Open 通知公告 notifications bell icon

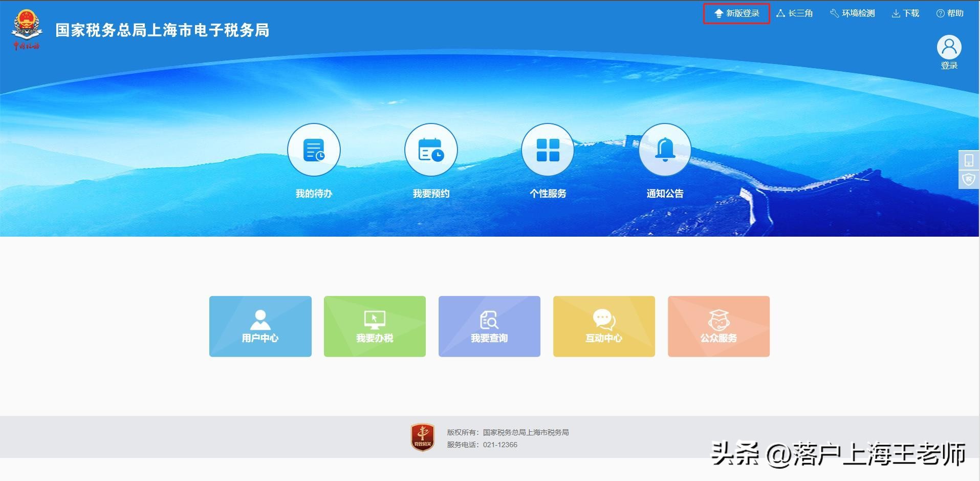point(664,150)
